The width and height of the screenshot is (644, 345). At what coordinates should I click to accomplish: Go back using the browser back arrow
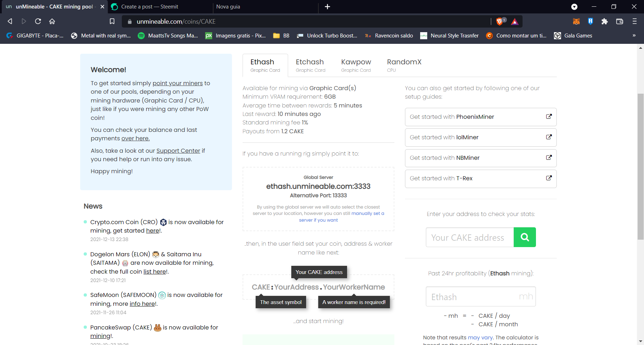pyautogui.click(x=10, y=21)
